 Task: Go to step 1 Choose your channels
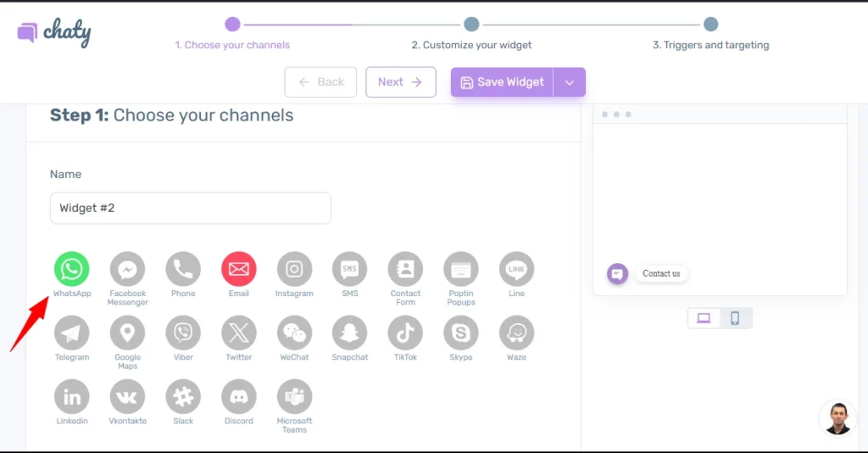[232, 45]
